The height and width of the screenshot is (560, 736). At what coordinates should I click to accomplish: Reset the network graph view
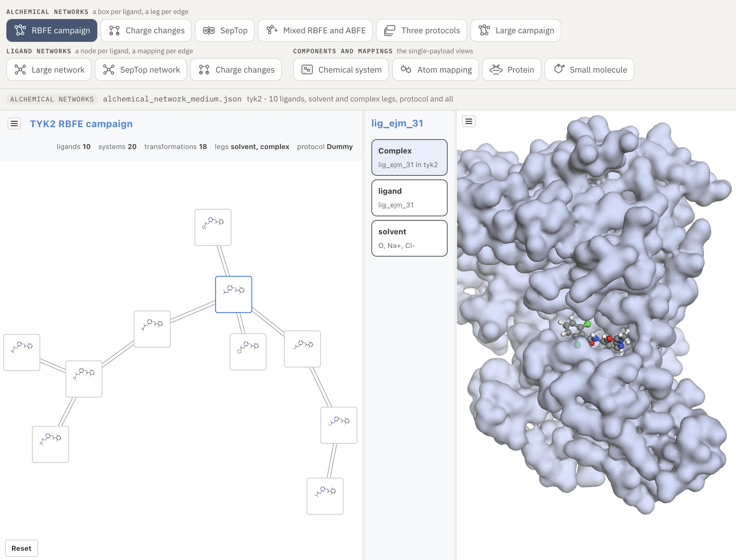coord(21,548)
